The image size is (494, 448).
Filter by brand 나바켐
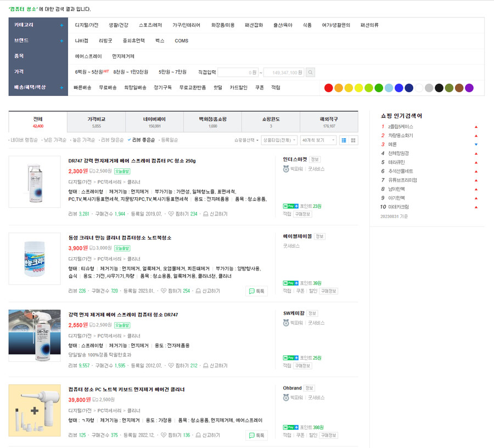[x=82, y=41]
